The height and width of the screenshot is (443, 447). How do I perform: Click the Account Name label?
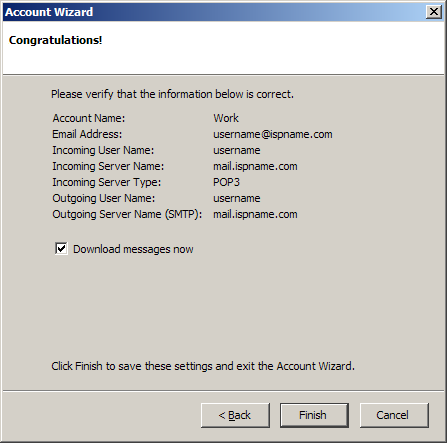89,118
